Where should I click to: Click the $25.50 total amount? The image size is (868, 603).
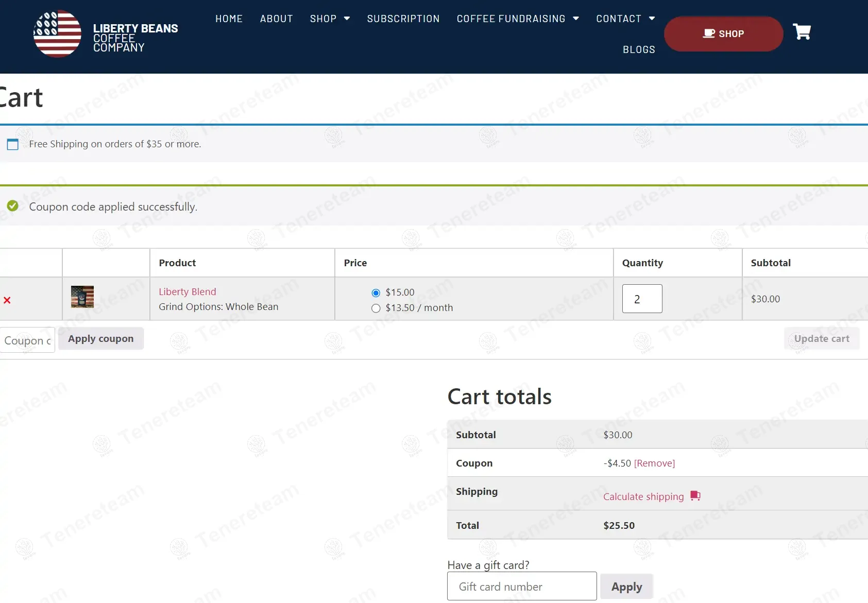point(619,525)
